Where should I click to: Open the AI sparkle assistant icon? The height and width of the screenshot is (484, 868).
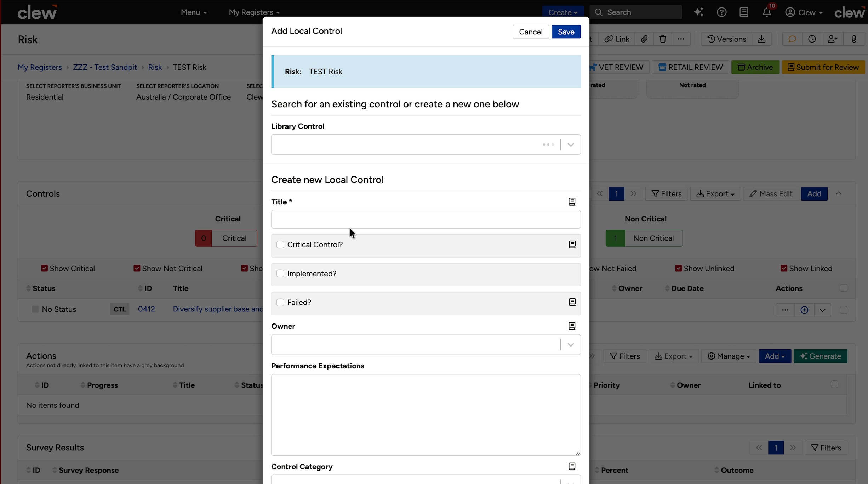tap(699, 12)
